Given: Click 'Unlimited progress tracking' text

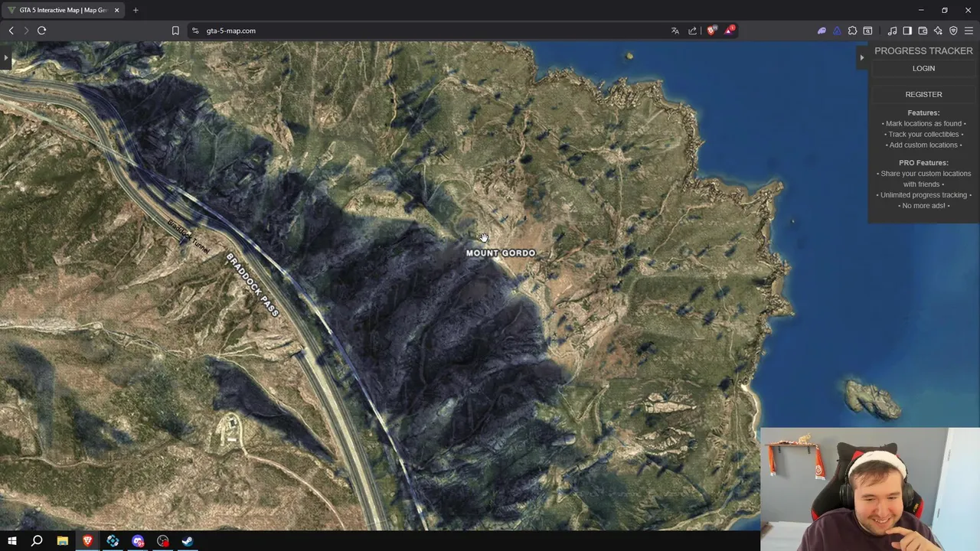Looking at the screenshot, I should click(x=923, y=195).
